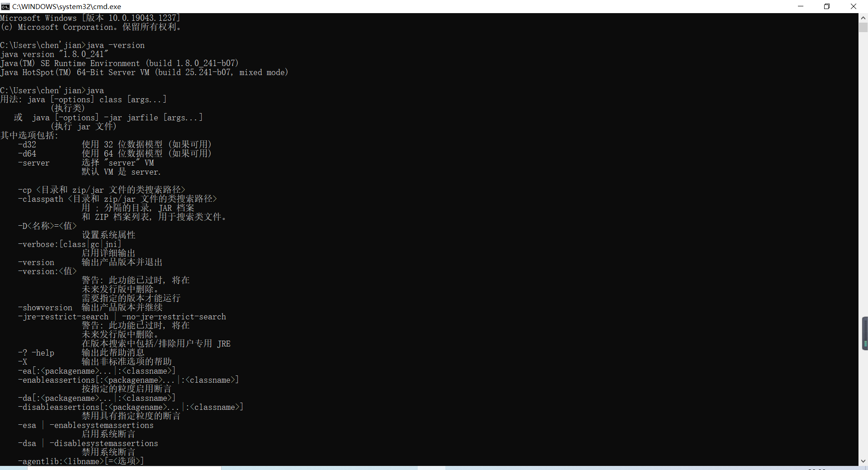
Task: Click the '-showversion' option text
Action: (45, 308)
